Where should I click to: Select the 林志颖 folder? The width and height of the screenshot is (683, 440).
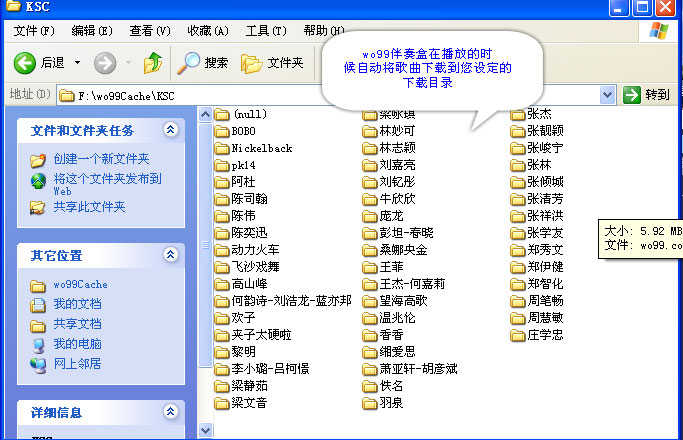(x=389, y=148)
